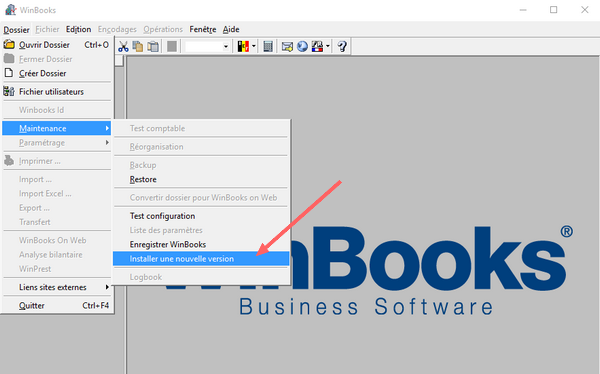Open the Edition menu

[78, 29]
